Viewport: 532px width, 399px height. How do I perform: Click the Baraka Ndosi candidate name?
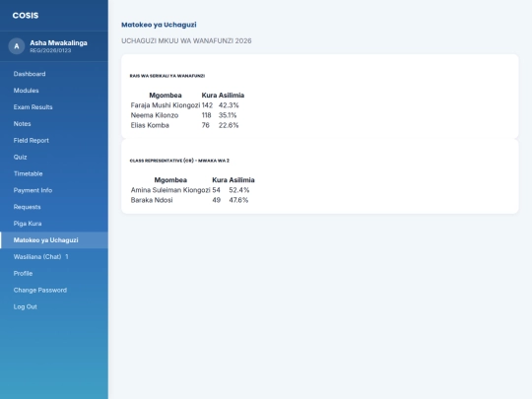click(152, 200)
